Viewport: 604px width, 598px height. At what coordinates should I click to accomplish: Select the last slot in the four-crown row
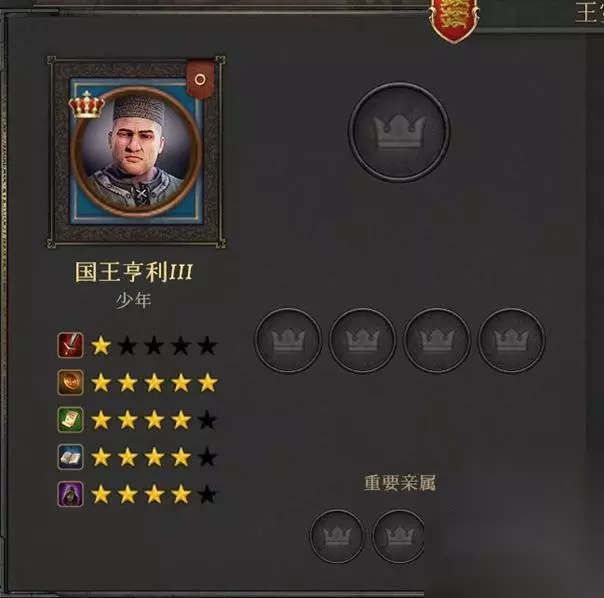(511, 340)
